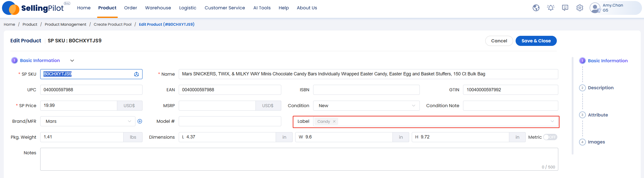Go to Product Management breadcrumb
Image resolution: width=644 pixels, height=178 pixels.
coord(65,24)
